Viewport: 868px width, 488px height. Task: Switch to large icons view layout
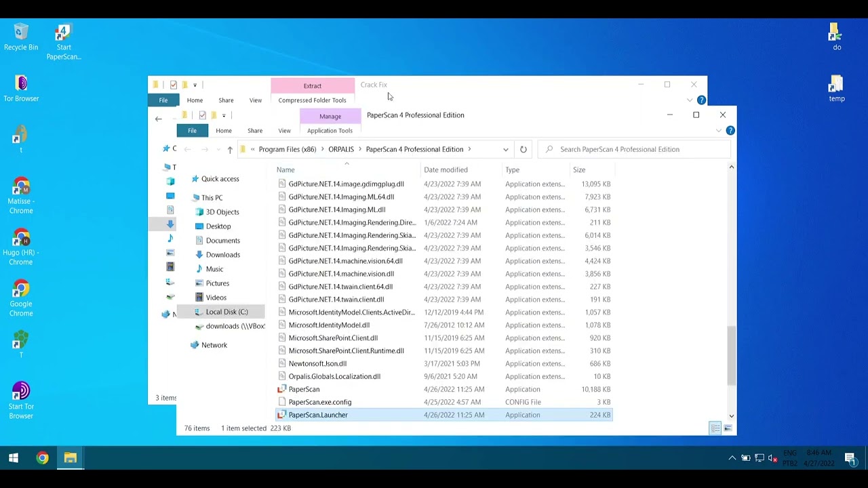coord(728,428)
